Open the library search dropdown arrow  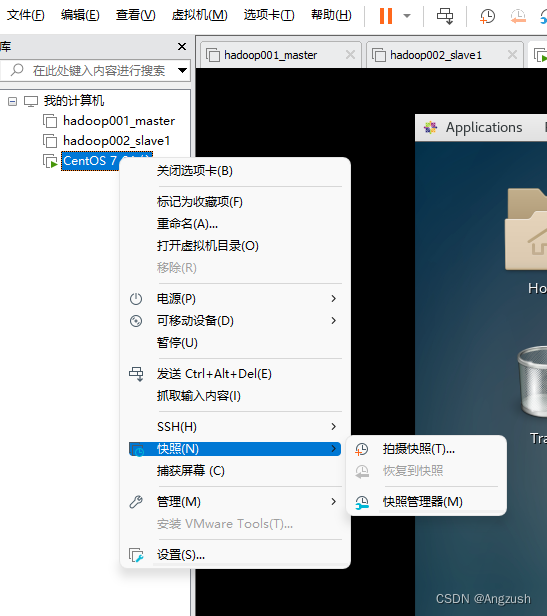click(x=182, y=71)
